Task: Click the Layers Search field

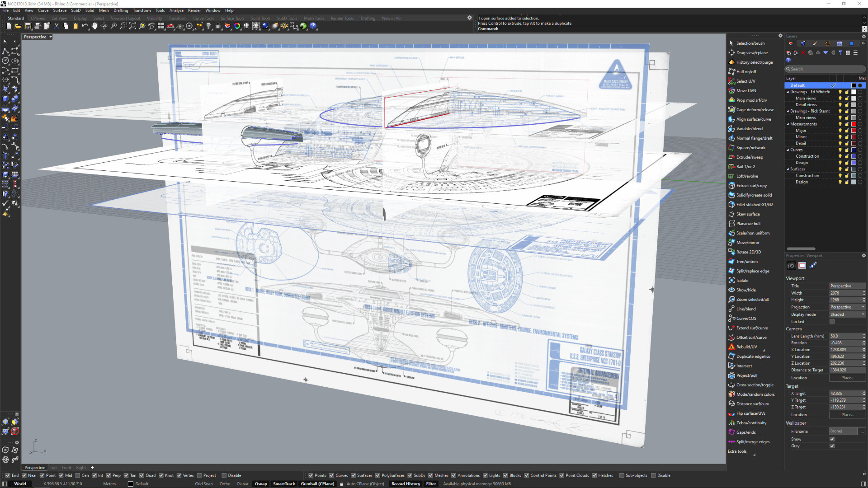Action: (x=825, y=69)
